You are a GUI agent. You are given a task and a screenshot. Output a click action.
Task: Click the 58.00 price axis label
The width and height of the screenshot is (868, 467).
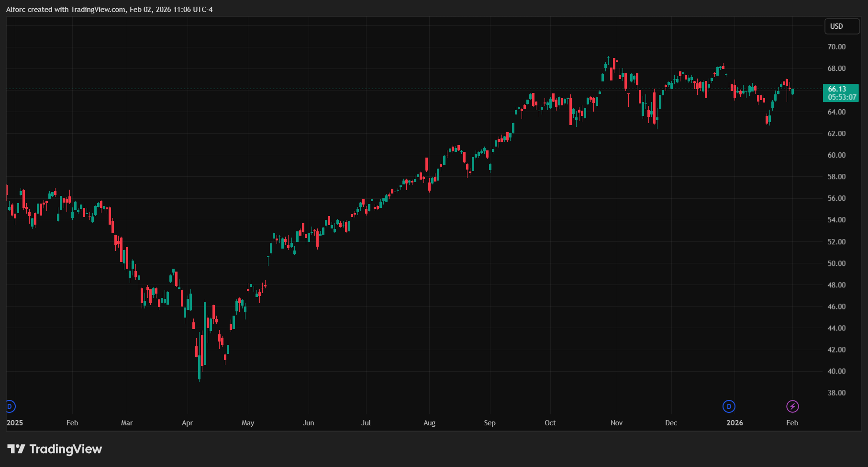[836, 177]
